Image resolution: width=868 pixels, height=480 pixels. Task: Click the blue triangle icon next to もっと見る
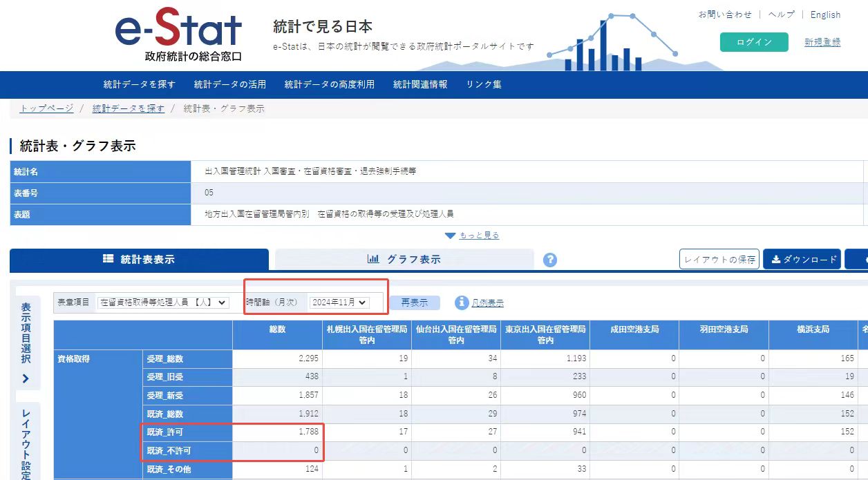click(x=451, y=236)
